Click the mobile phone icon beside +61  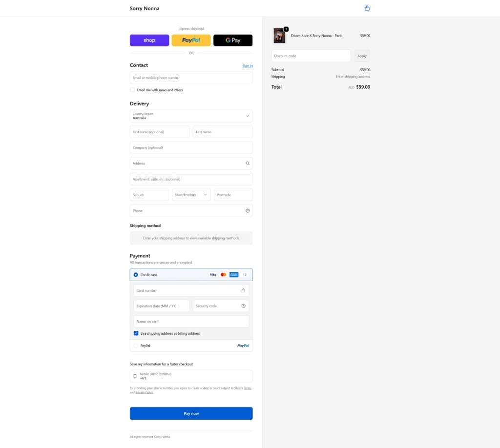[x=135, y=376]
